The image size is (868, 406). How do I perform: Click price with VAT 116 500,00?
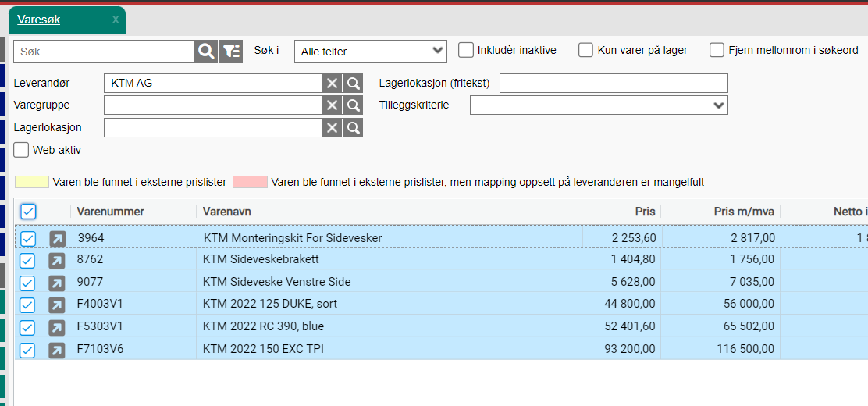tap(746, 349)
